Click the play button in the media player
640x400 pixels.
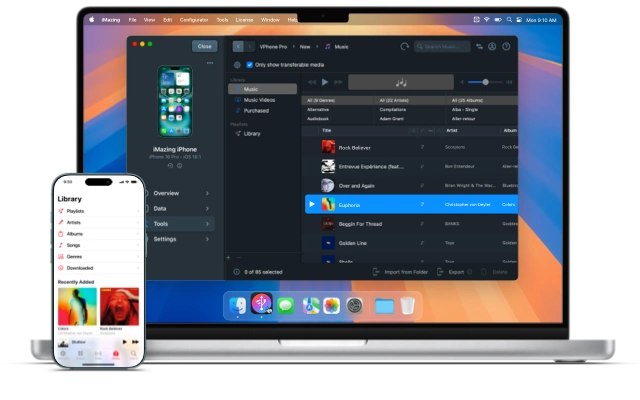tap(325, 82)
